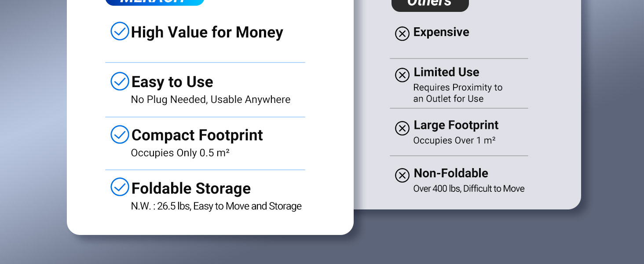Click checkmark icon beside Foldable Storage
Screen dimensions: 644x264
pyautogui.click(x=120, y=187)
